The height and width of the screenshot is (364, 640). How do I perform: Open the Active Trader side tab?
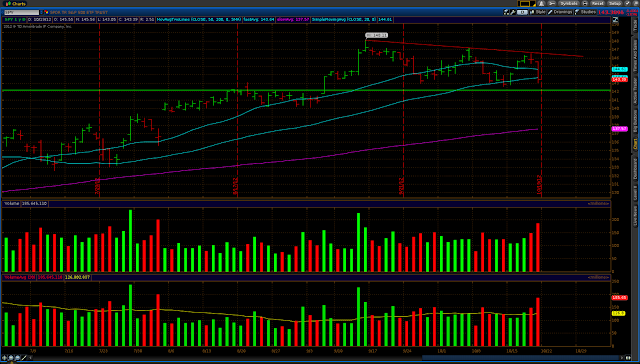pyautogui.click(x=635, y=91)
